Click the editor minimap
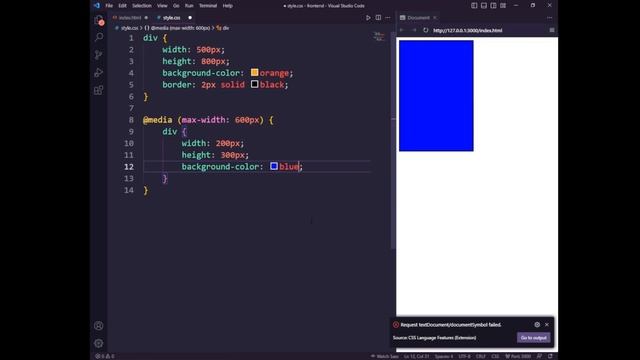The width and height of the screenshot is (640, 360). tap(379, 37)
